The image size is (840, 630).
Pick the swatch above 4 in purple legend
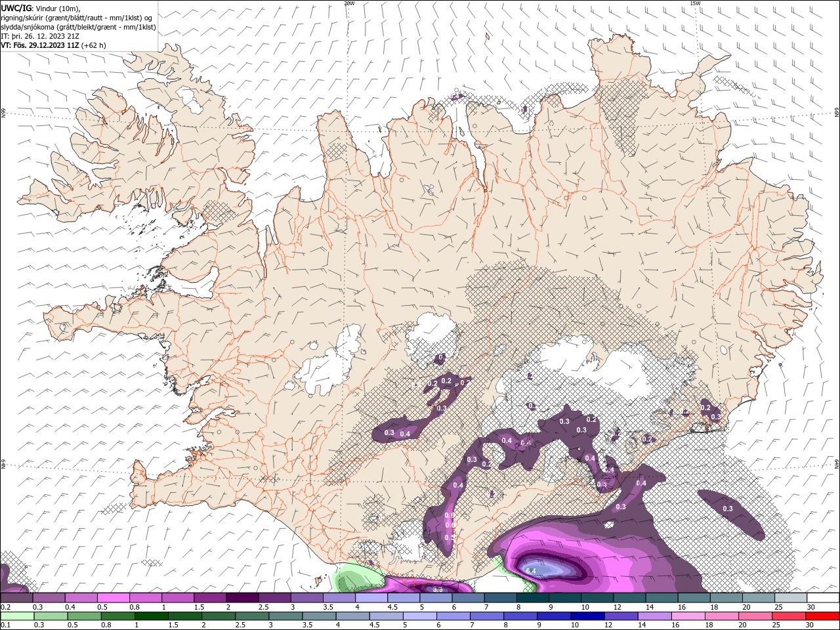[x=370, y=598]
